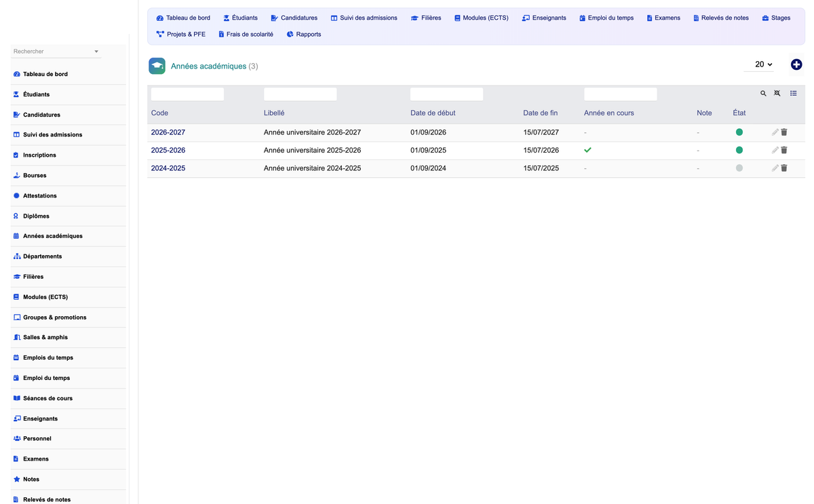Sort by the État column header
The width and height of the screenshot is (814, 504).
(x=739, y=113)
